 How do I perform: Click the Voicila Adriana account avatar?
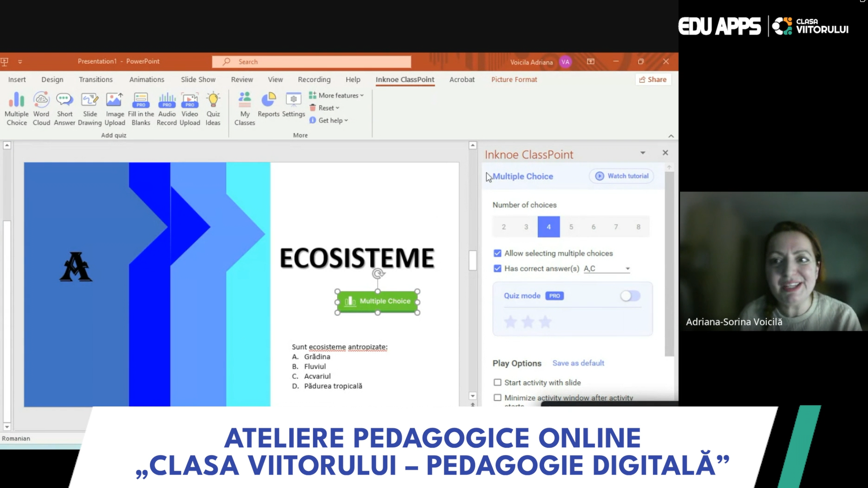pyautogui.click(x=565, y=62)
